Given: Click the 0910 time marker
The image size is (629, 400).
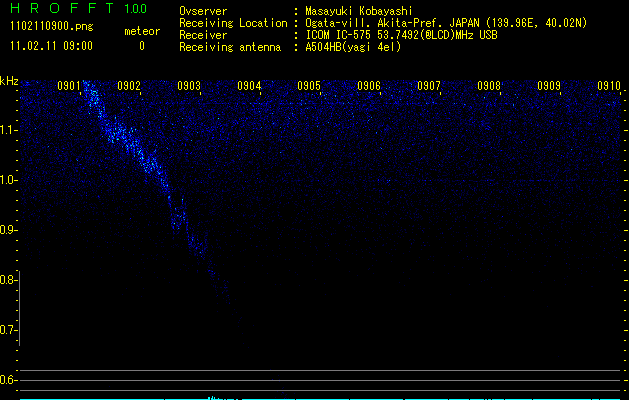Looking at the screenshot, I should coord(609,86).
